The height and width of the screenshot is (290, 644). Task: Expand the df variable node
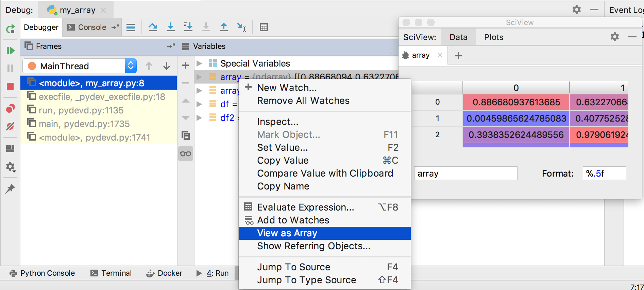click(199, 104)
